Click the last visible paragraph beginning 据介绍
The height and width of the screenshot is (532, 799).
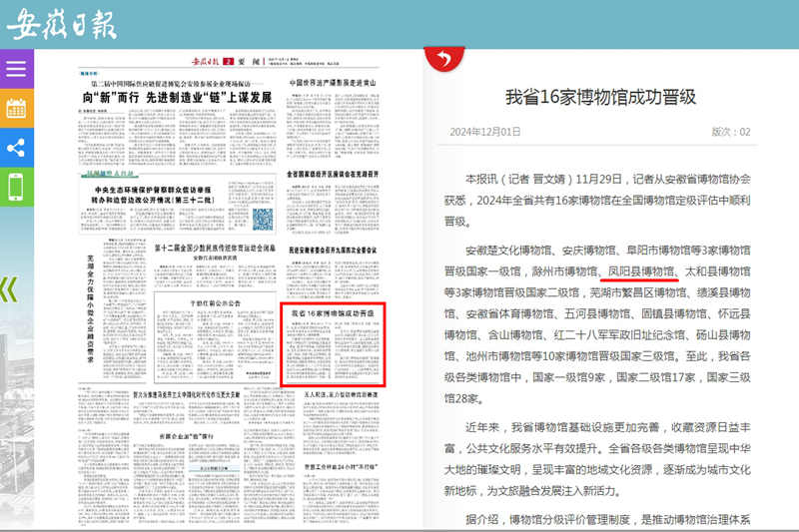click(608, 519)
